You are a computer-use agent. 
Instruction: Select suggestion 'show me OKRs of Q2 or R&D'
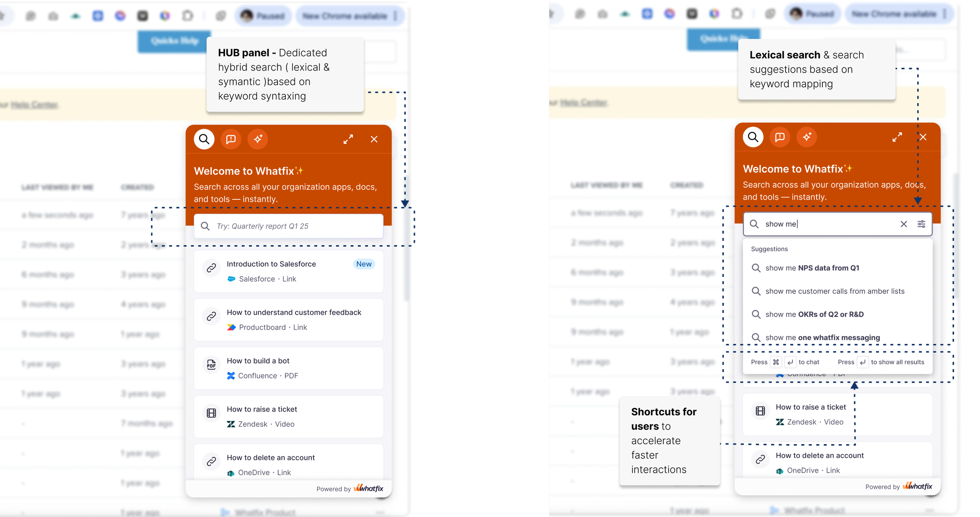point(838,314)
